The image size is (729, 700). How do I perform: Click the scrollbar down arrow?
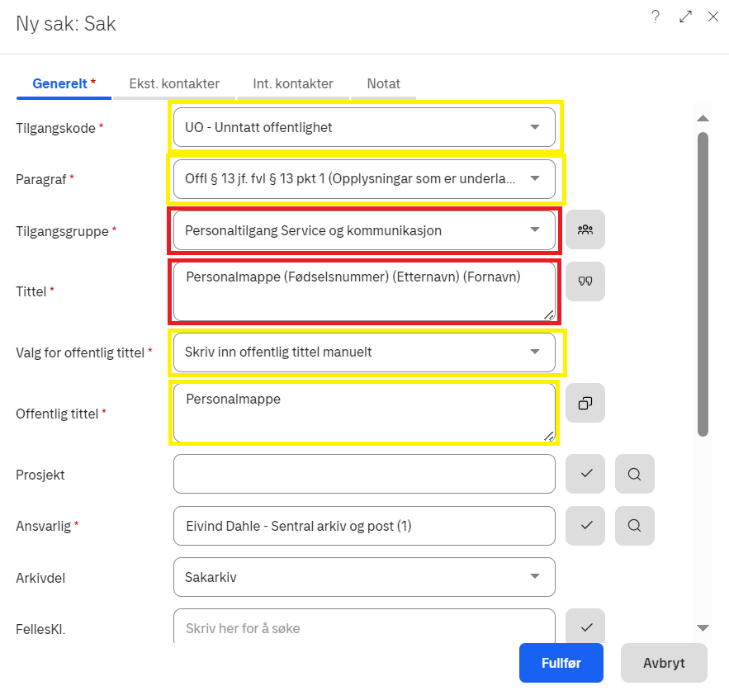pyautogui.click(x=703, y=628)
